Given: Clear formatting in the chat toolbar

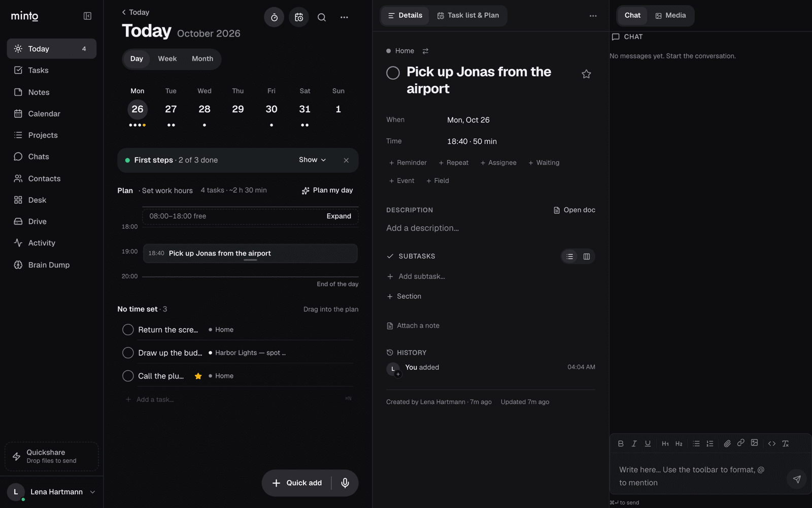Looking at the screenshot, I should [x=786, y=443].
